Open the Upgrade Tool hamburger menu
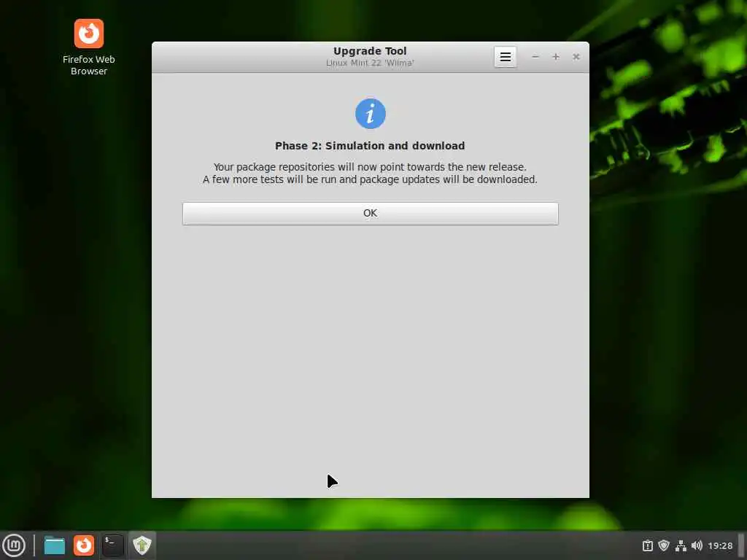Image resolution: width=747 pixels, height=560 pixels. coord(506,57)
